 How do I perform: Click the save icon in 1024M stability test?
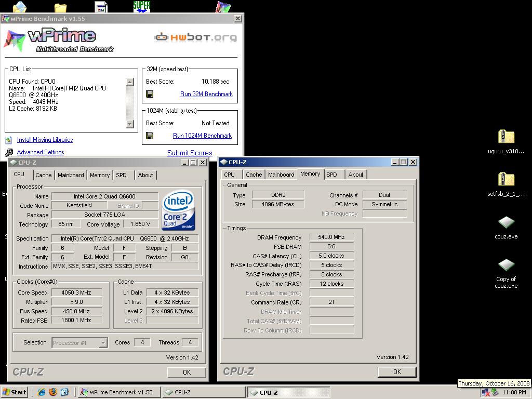point(149,136)
